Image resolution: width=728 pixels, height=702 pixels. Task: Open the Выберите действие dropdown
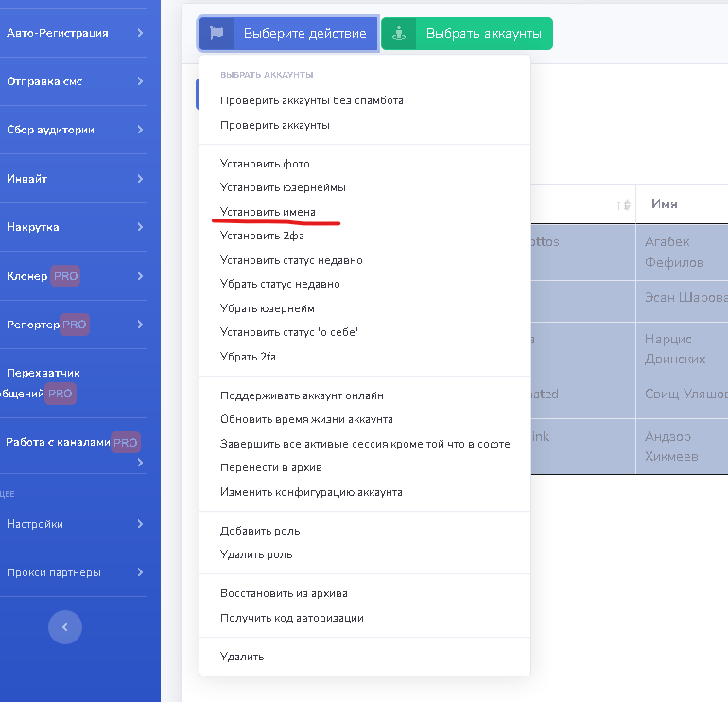coord(288,33)
